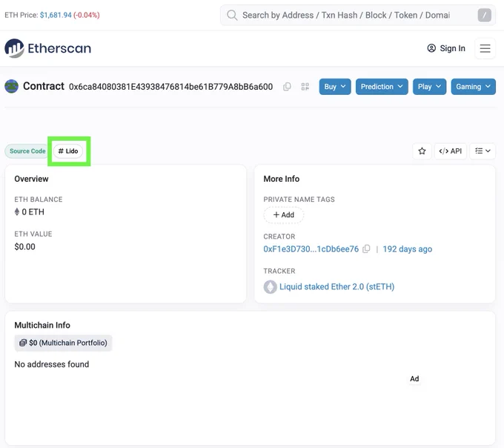Expand the Buy dropdown
The width and height of the screenshot is (504, 448).
tap(335, 87)
